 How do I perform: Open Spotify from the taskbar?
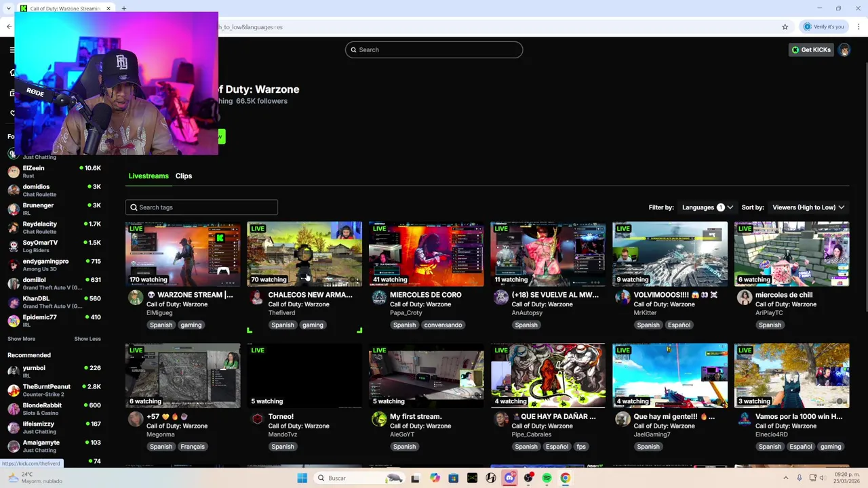point(547,478)
